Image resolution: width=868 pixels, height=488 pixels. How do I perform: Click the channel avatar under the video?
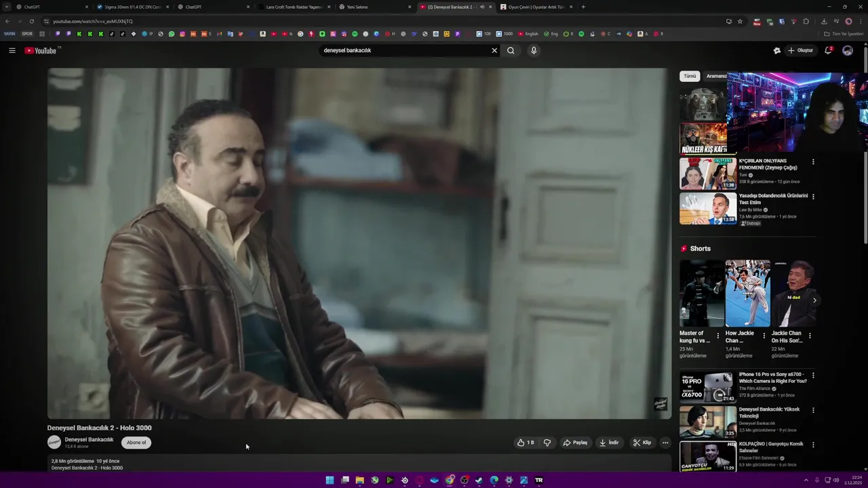[54, 443]
